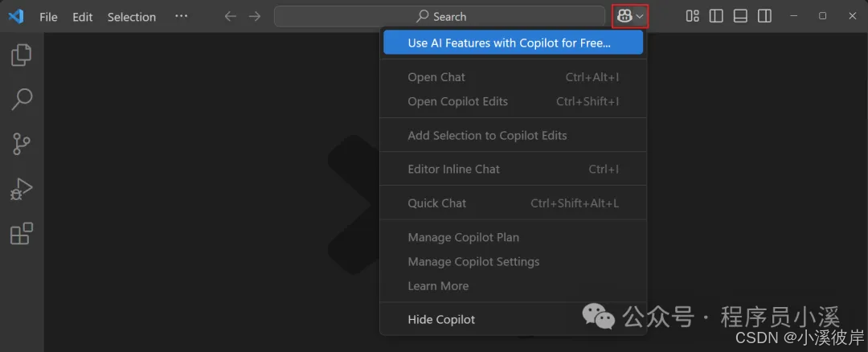The width and height of the screenshot is (868, 352).
Task: Click the VS Code logo icon
Action: tap(15, 17)
